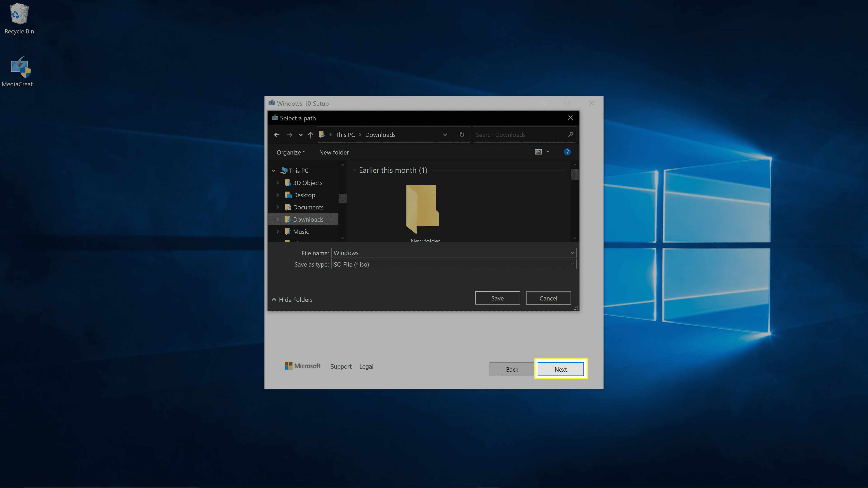Click the Downloads folder icon in address bar

click(322, 134)
